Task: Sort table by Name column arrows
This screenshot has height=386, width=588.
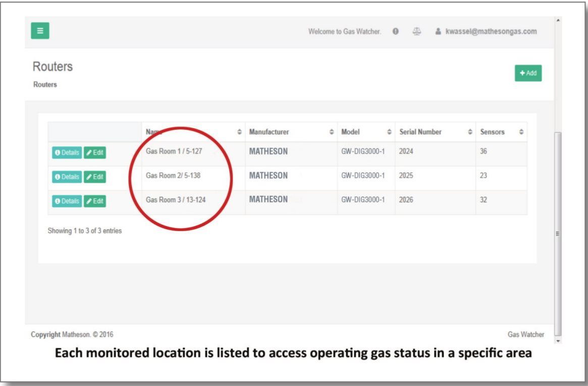Action: pyautogui.click(x=239, y=132)
